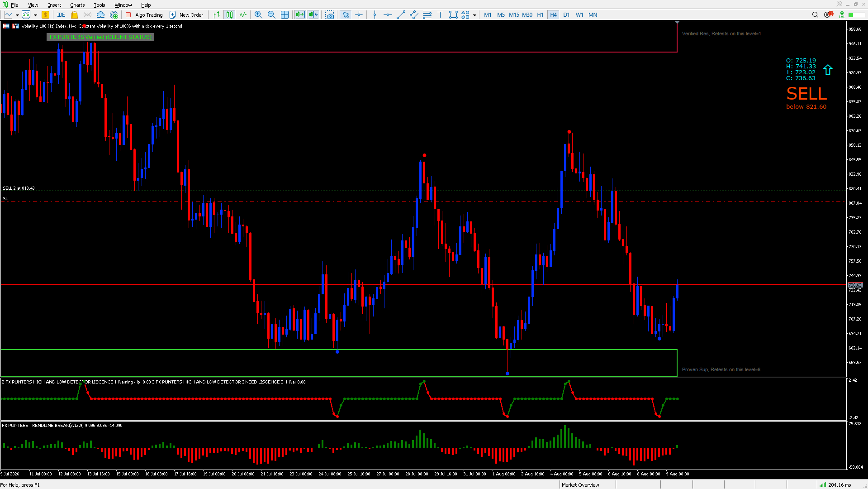Screen dimensions: 868x489
Task: Open the View menu
Action: pyautogui.click(x=33, y=5)
